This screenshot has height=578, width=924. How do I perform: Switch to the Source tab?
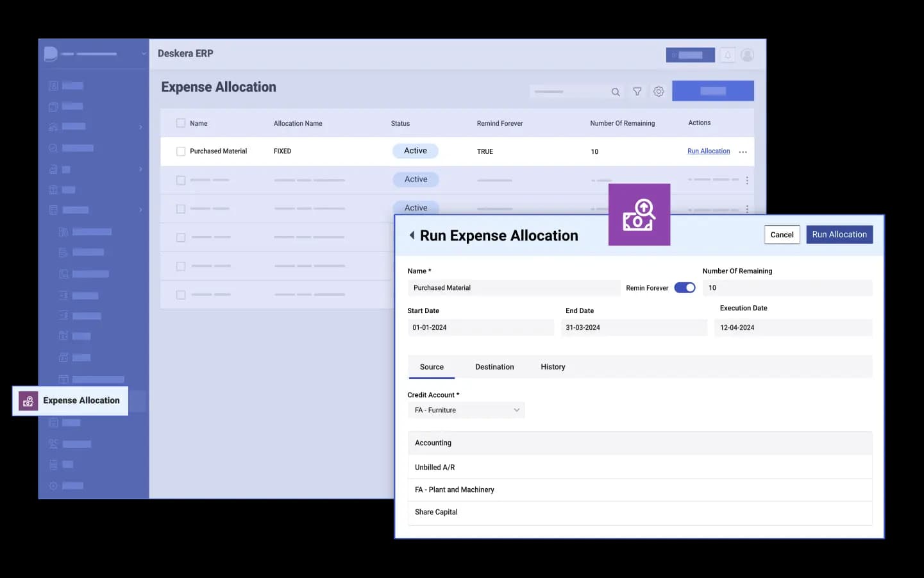[432, 367]
